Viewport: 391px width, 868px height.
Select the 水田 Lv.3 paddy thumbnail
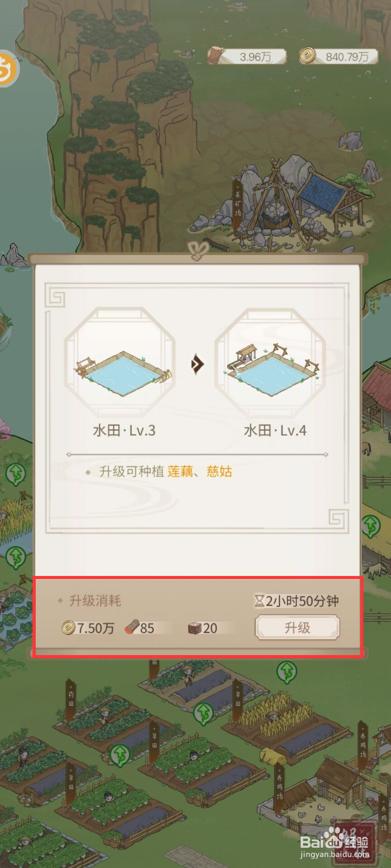pos(120,362)
